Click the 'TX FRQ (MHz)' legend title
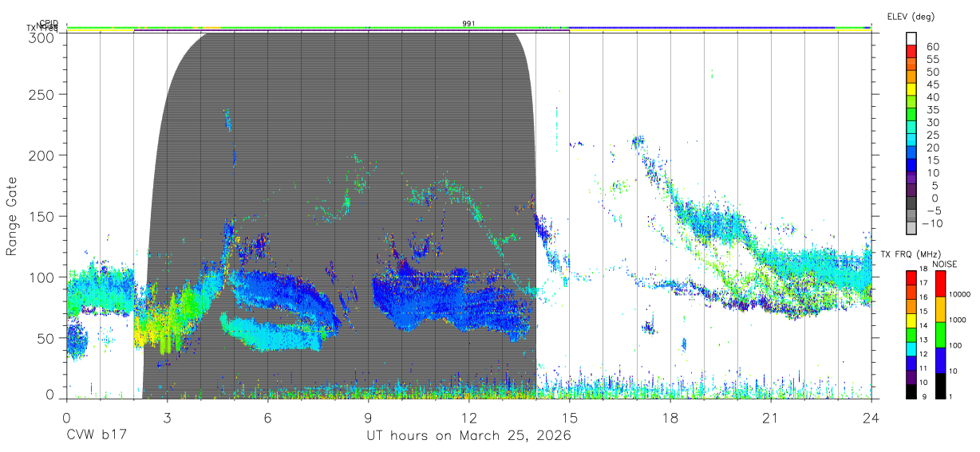The height and width of the screenshot is (452, 980). coord(911,254)
